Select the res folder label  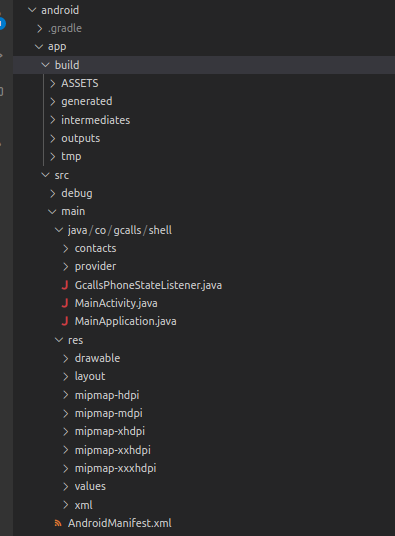click(x=76, y=340)
